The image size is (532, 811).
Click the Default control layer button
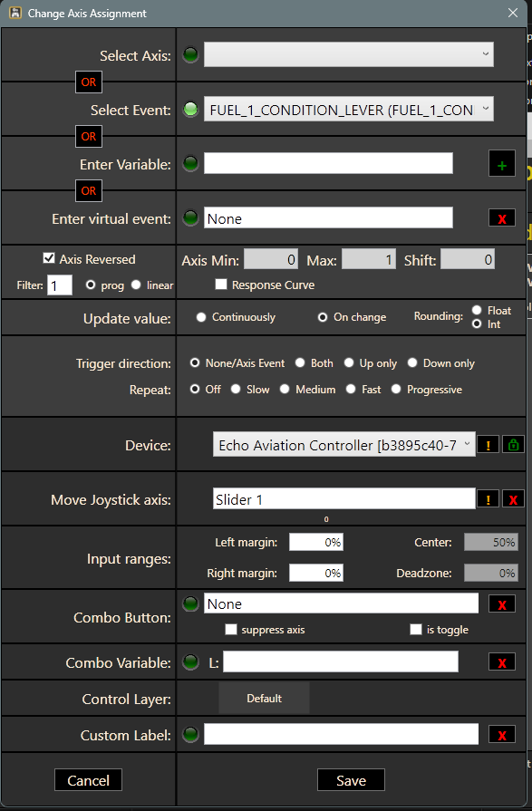click(x=264, y=699)
